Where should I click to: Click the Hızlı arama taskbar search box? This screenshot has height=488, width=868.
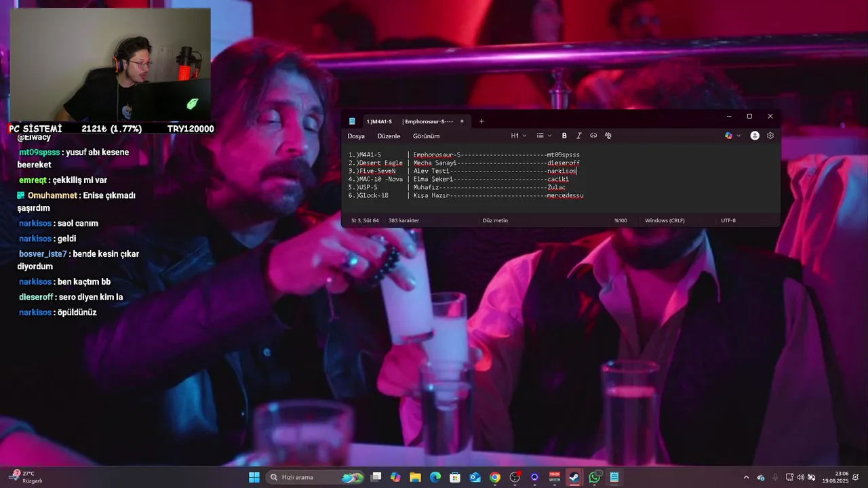click(x=316, y=477)
